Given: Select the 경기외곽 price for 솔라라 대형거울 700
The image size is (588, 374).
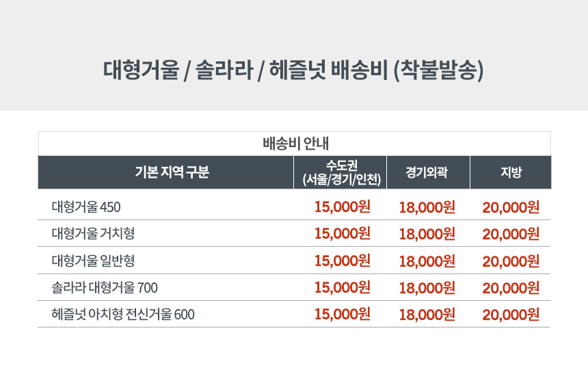Looking at the screenshot, I should (427, 287).
